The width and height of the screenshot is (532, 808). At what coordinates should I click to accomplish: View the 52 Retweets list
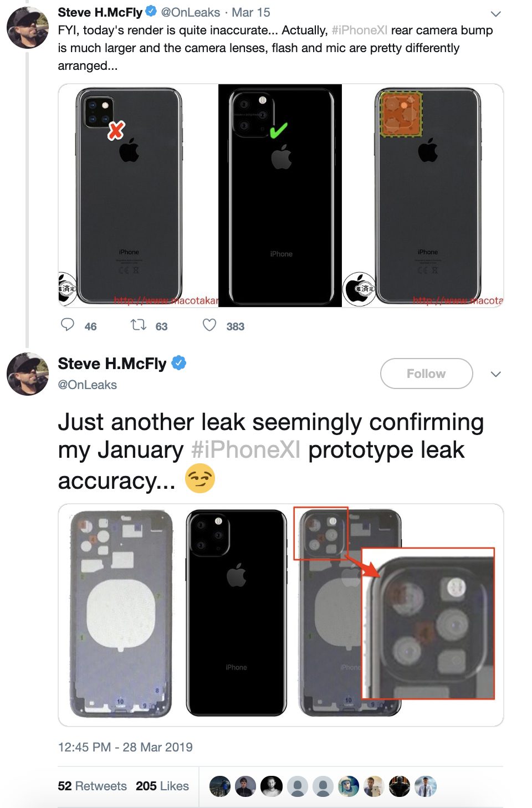[x=92, y=786]
